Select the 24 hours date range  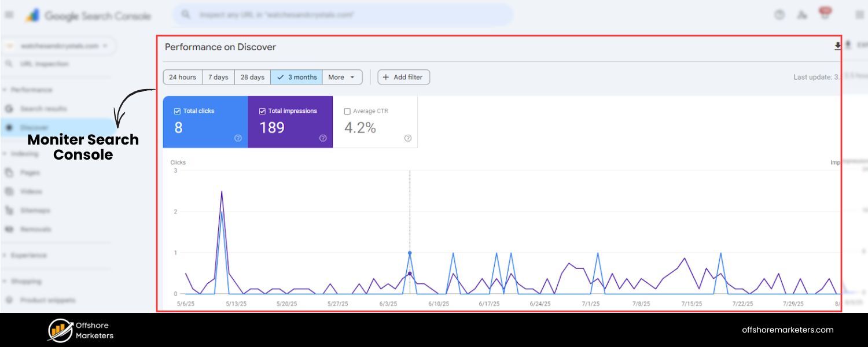[x=182, y=76]
